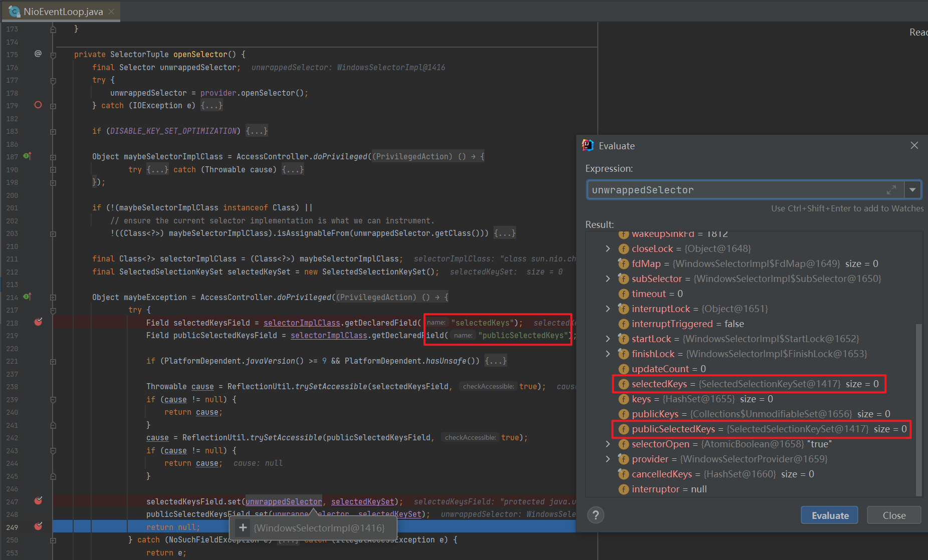928x560 pixels.
Task: Switch to the NioEventLoop.java tab
Action: 63,12
